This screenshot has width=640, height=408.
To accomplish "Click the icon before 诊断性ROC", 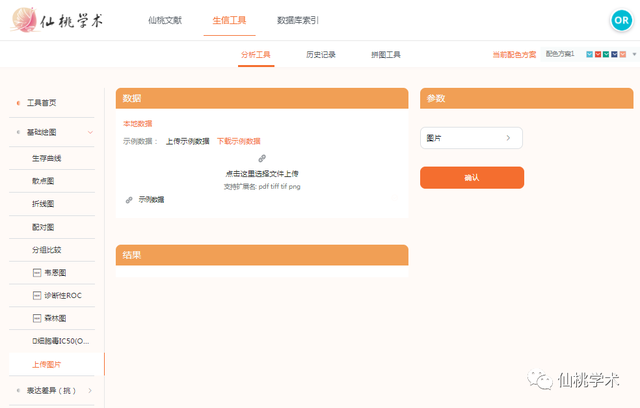I will pos(37,295).
